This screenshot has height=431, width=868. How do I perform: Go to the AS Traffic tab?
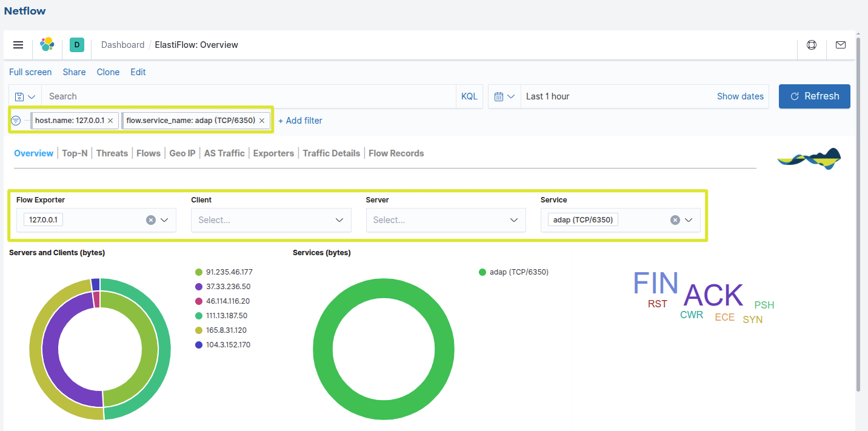(224, 153)
